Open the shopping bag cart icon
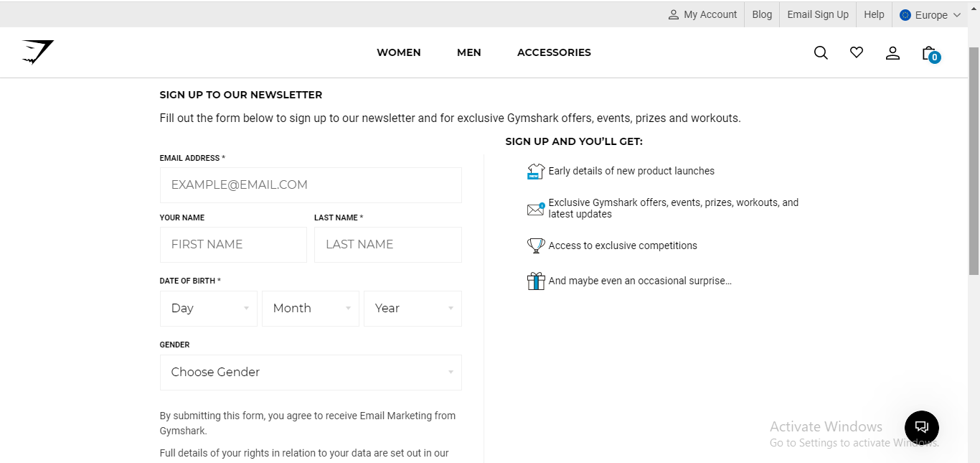The width and height of the screenshot is (980, 463). (930, 54)
